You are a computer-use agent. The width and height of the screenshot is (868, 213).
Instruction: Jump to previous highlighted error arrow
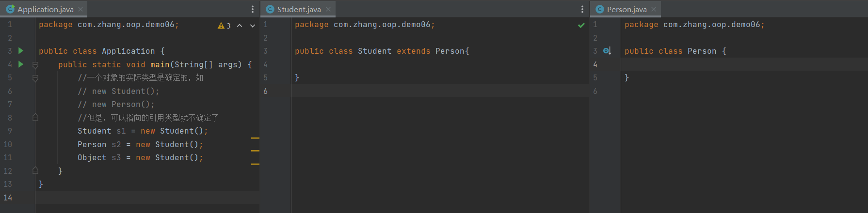coord(240,26)
